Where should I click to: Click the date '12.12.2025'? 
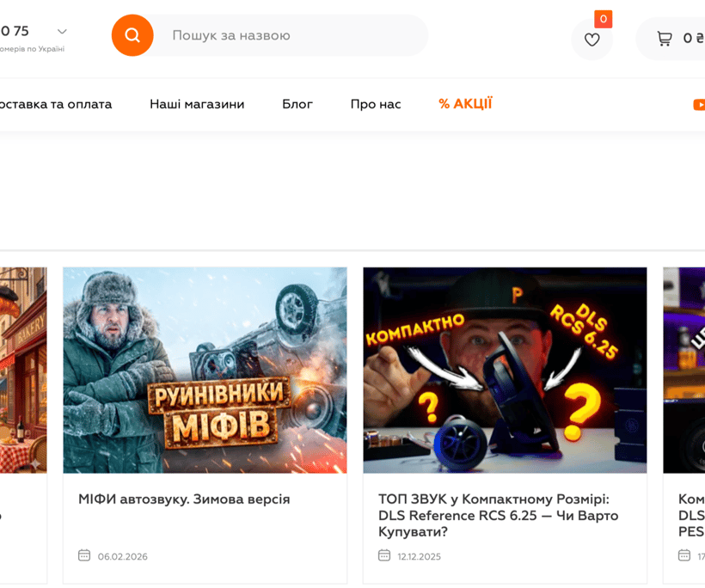(419, 556)
